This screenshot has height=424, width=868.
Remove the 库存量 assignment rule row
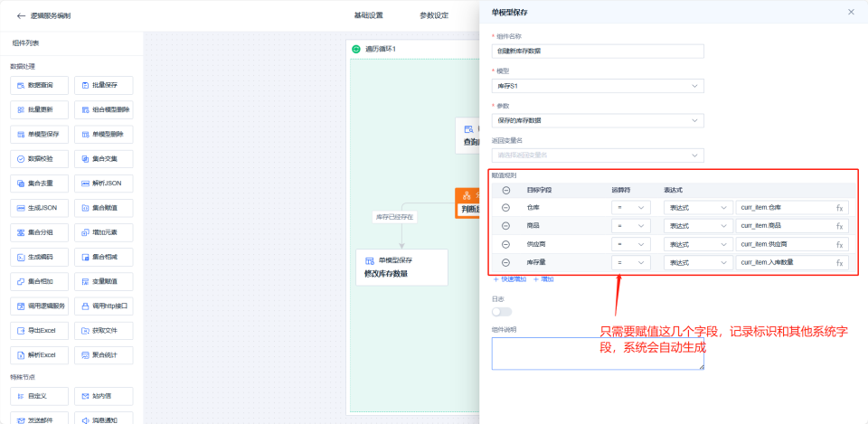(506, 262)
